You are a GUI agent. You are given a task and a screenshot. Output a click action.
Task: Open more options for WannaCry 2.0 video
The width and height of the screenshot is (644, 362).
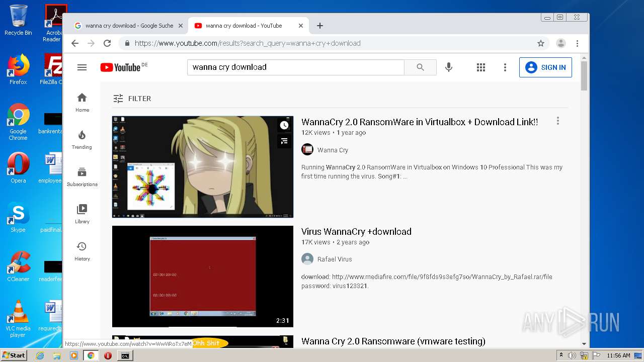point(557,121)
